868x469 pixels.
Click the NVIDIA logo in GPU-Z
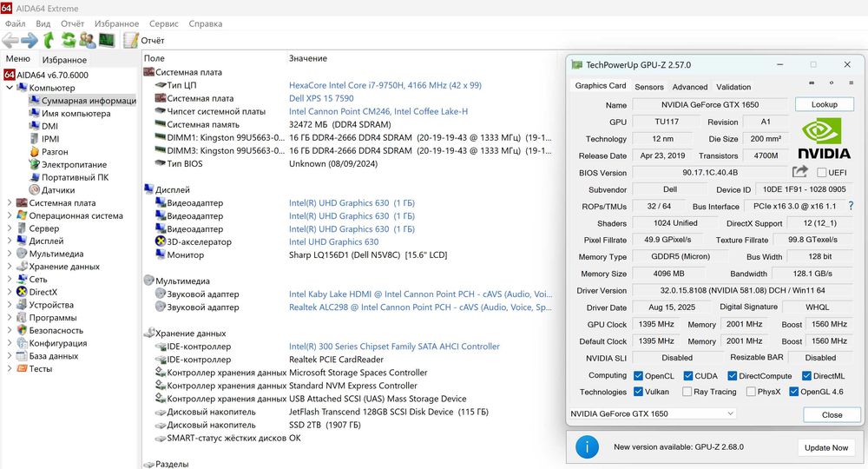point(824,139)
